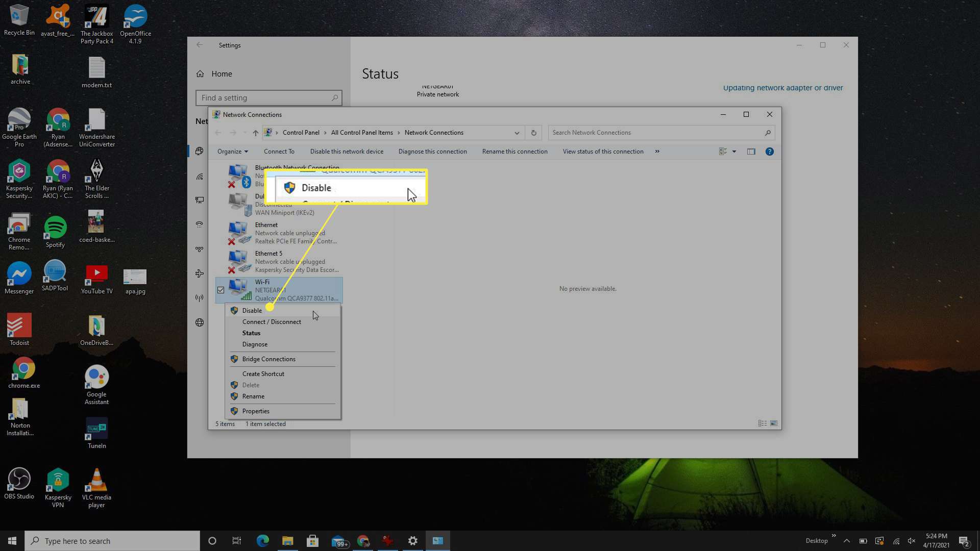
Task: Click the Connect To toolbar button
Action: point(279,151)
